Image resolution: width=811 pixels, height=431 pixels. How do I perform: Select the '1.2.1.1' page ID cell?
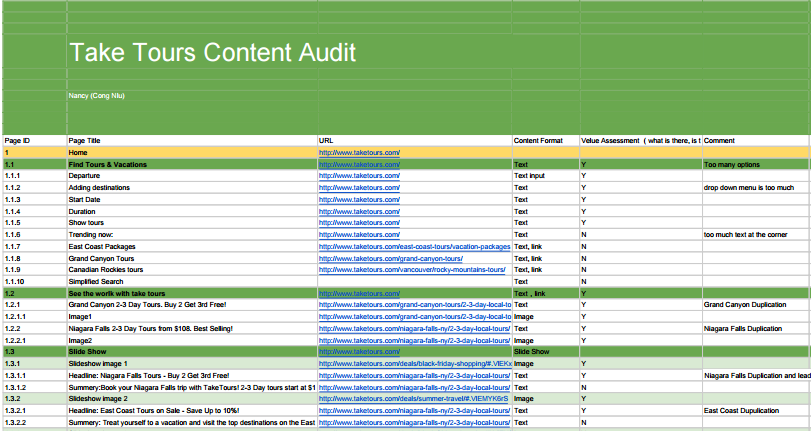pos(35,317)
